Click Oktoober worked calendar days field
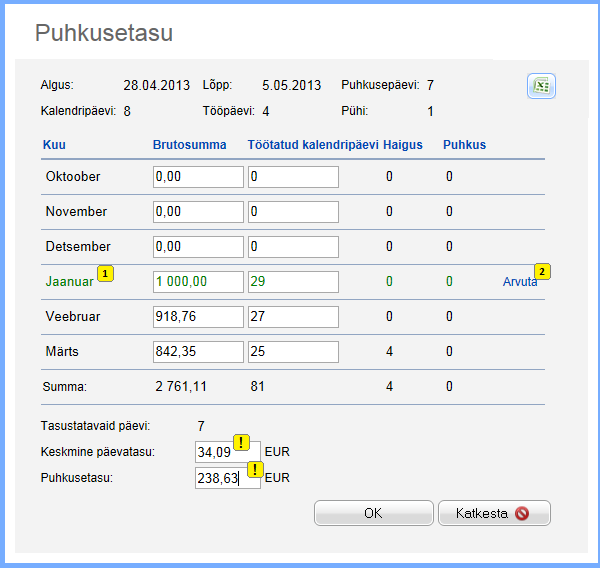The image size is (600, 568). (x=293, y=177)
